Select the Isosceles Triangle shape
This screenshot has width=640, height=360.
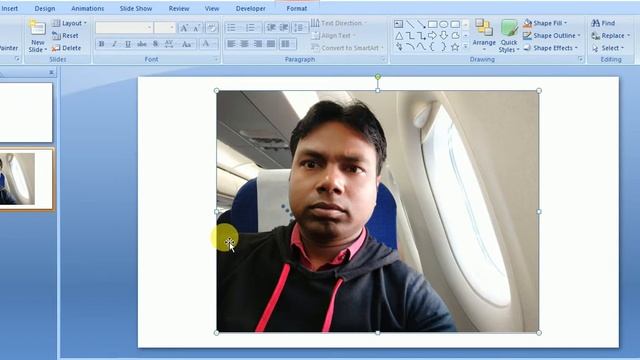point(398,36)
